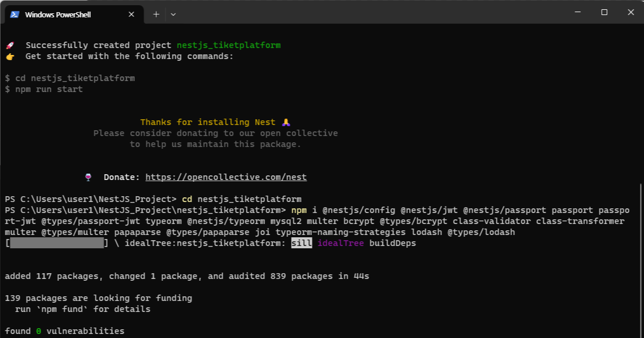644x338 pixels.
Task: Click 'PS C:\Users\user1\NestJS_Project>' prompt
Action: coord(91,199)
